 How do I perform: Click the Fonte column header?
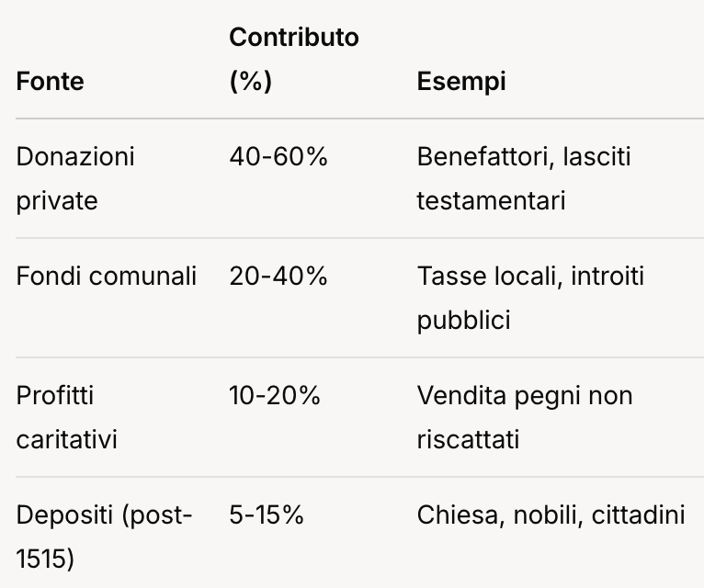(50, 81)
